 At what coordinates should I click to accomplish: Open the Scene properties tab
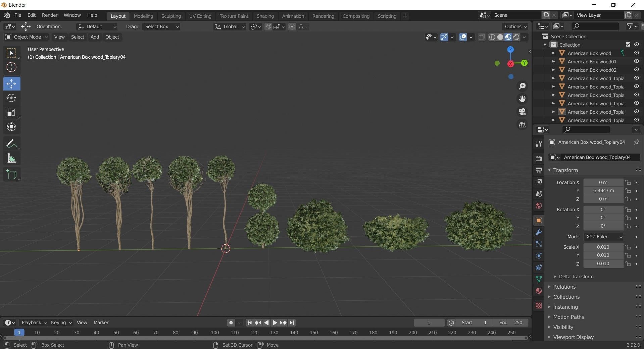(539, 194)
